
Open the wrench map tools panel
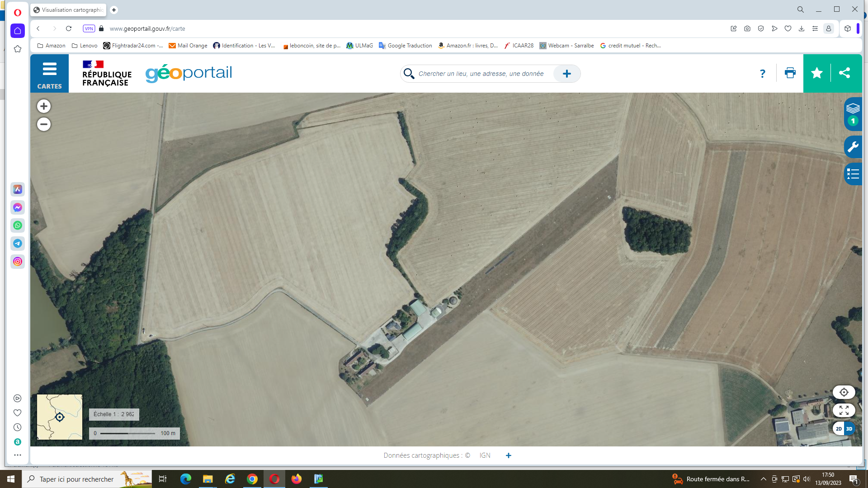853,147
